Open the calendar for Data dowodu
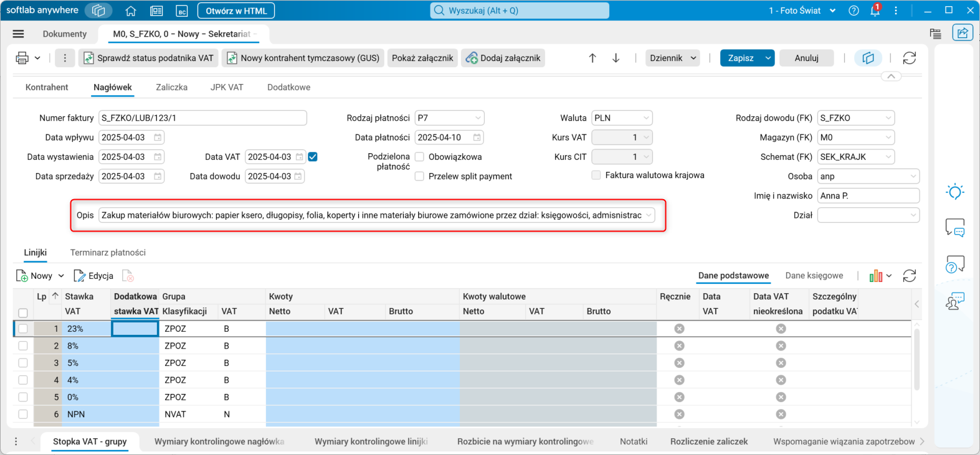The height and width of the screenshot is (455, 980). (298, 177)
